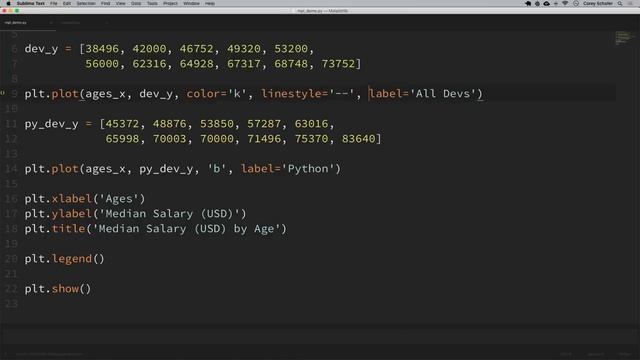Open the Apple menu
Screen dimensions: 640x360
8,3
